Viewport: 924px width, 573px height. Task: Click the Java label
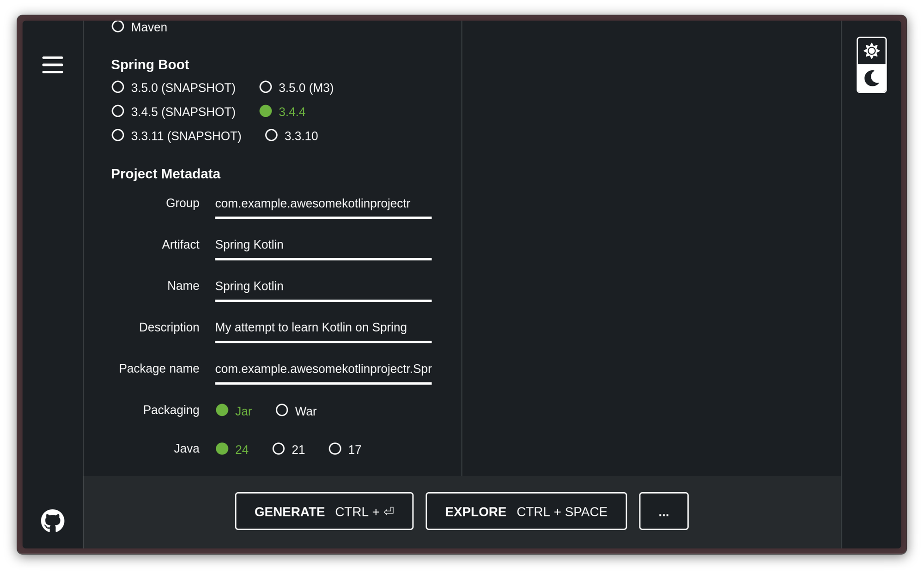[x=187, y=448]
